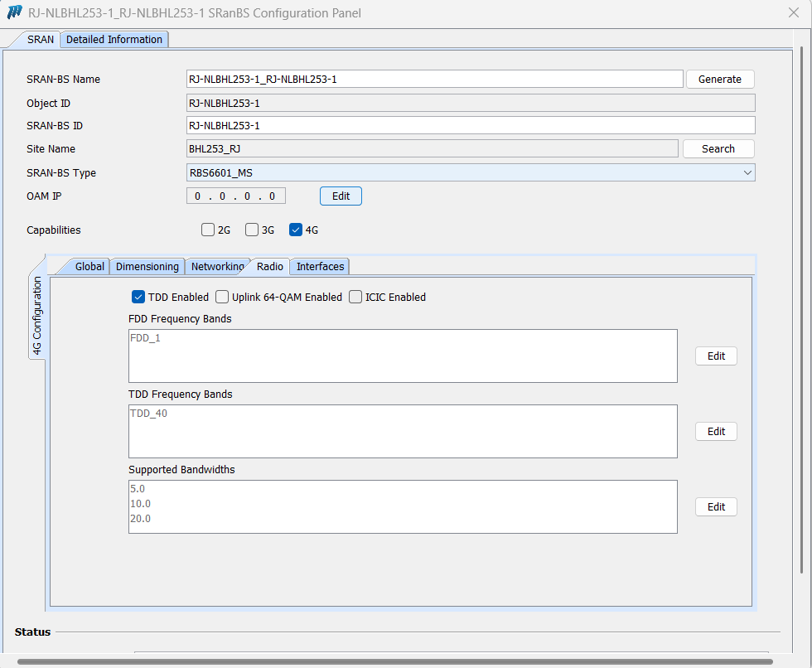Open the Global tab

[x=89, y=266]
